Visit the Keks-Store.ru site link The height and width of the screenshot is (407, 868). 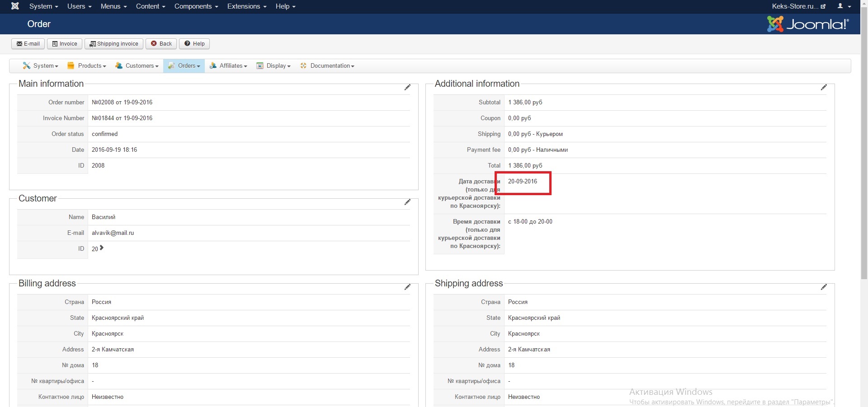(x=799, y=6)
